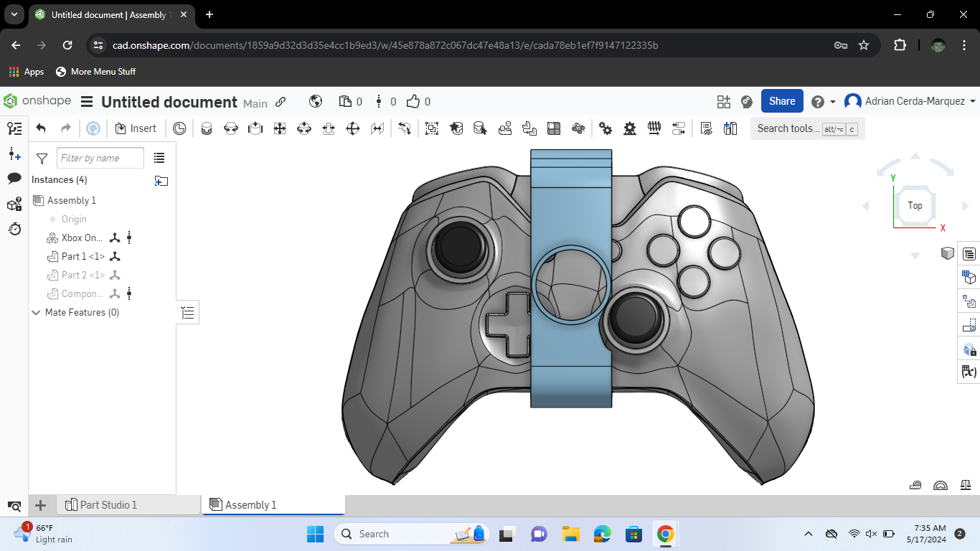The height and width of the screenshot is (551, 980).
Task: Click the clock icon next to Insert
Action: (179, 128)
